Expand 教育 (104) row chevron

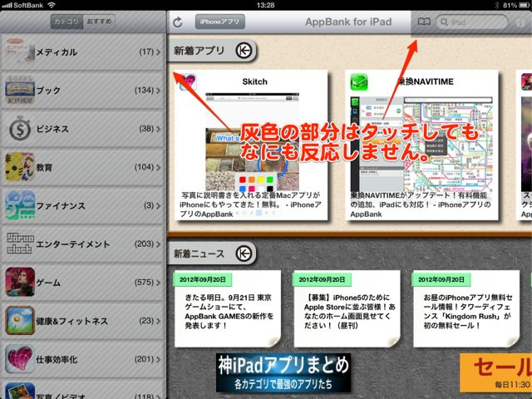(159, 167)
